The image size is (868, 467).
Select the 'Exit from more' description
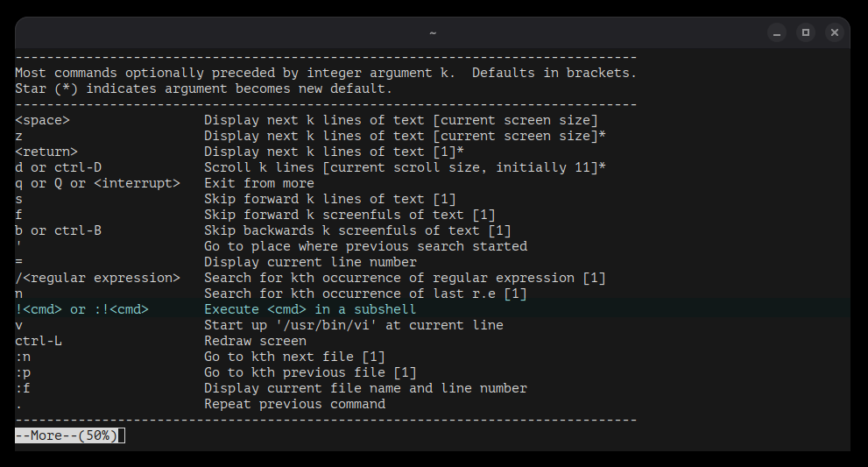(x=258, y=183)
